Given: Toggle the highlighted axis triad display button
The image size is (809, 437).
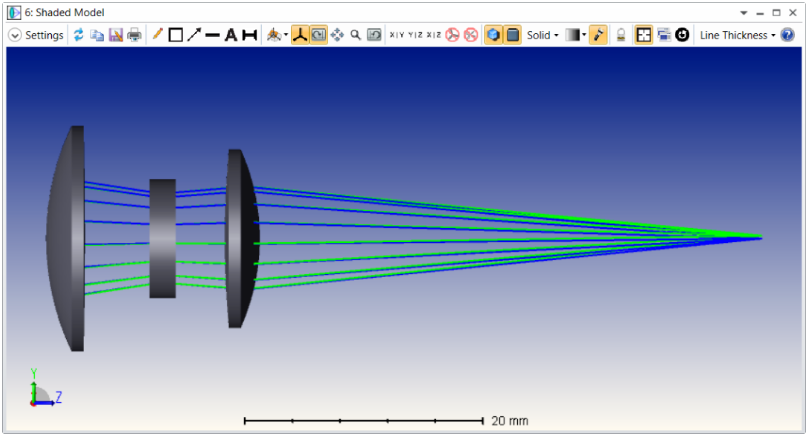Looking at the screenshot, I should click(x=300, y=35).
